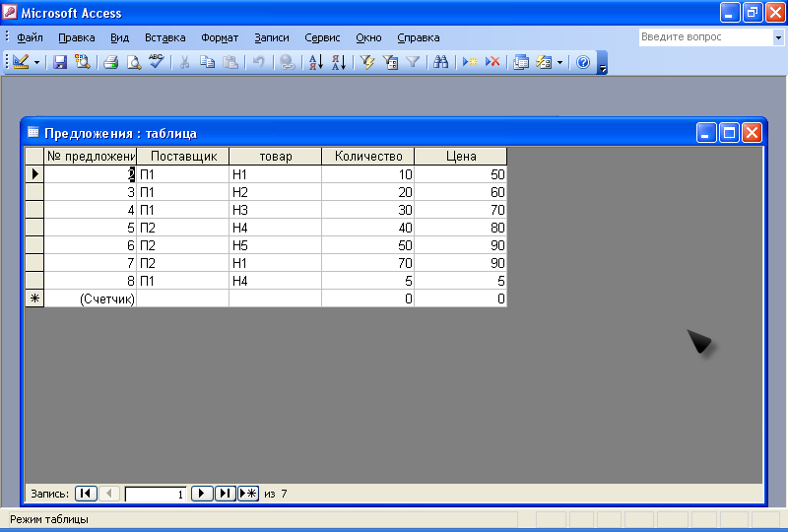
Task: Go to first record navigation button
Action: pos(86,494)
